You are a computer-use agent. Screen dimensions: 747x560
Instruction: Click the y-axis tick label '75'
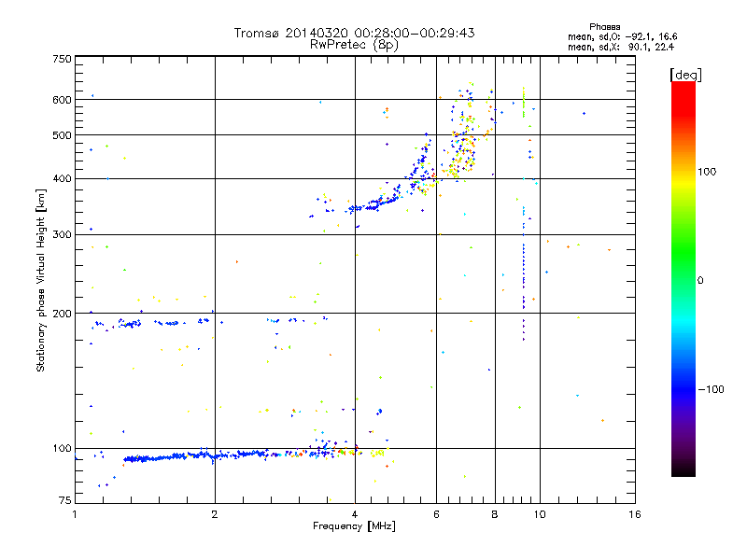point(65,500)
